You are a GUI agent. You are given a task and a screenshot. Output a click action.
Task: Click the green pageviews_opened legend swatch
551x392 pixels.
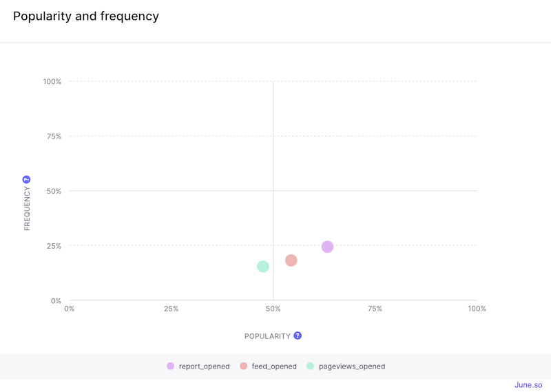(x=311, y=366)
